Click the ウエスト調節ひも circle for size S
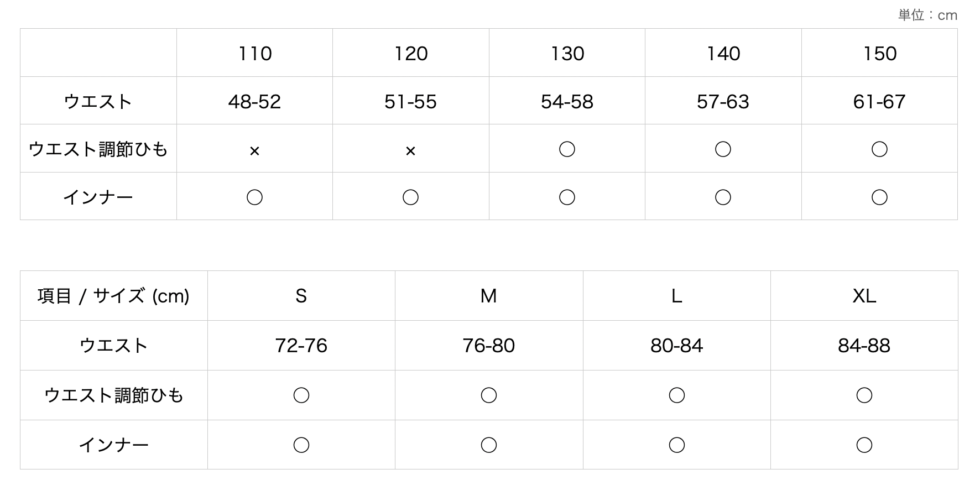 point(301,395)
